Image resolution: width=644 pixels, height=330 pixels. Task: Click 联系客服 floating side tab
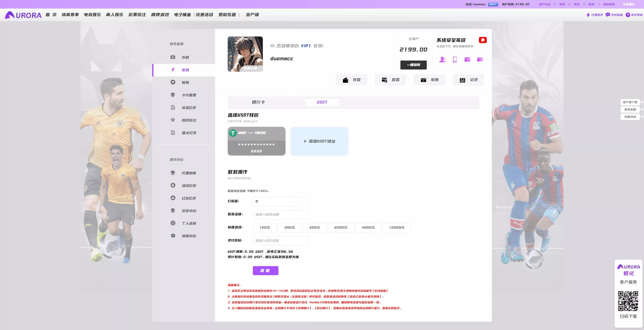pyautogui.click(x=630, y=109)
